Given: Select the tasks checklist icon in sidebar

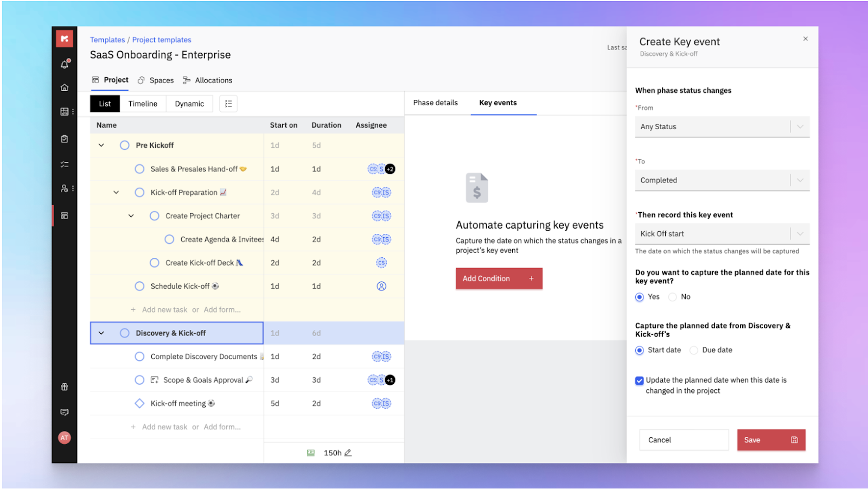Looking at the screenshot, I should pos(64,164).
